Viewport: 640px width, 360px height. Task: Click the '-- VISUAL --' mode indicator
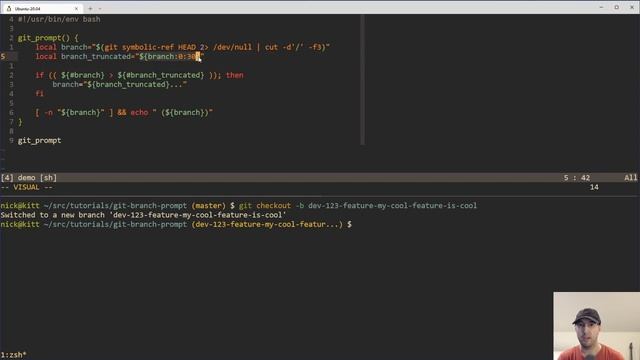[x=27, y=187]
